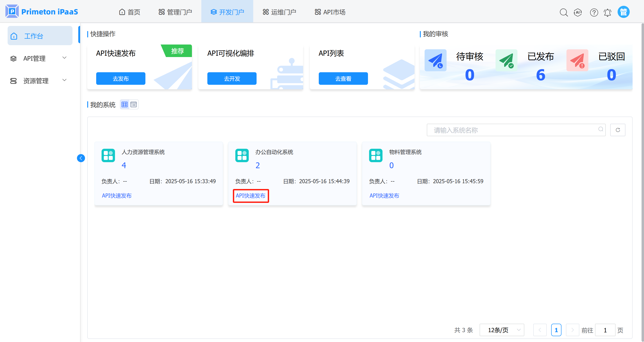Open the 12条/页 page size dropdown

point(502,330)
